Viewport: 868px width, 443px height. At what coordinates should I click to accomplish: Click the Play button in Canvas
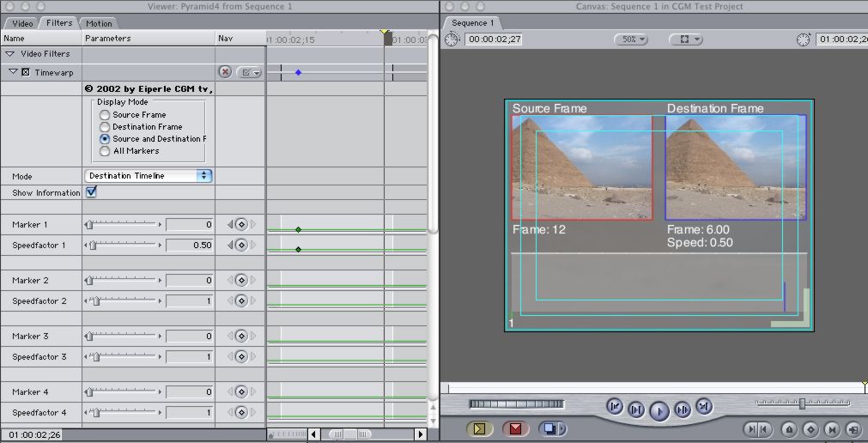pos(659,410)
